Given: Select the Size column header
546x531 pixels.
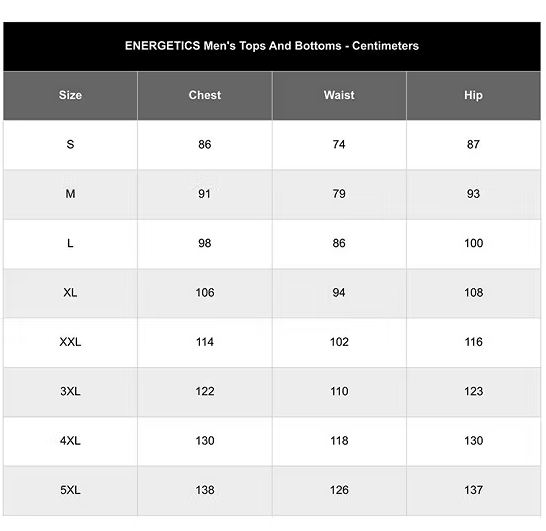Looking at the screenshot, I should pyautogui.click(x=70, y=95).
